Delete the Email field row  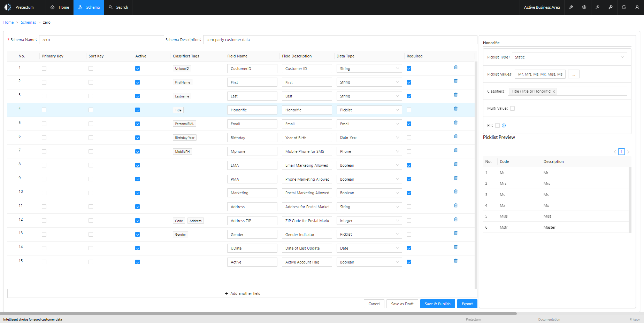(456, 123)
